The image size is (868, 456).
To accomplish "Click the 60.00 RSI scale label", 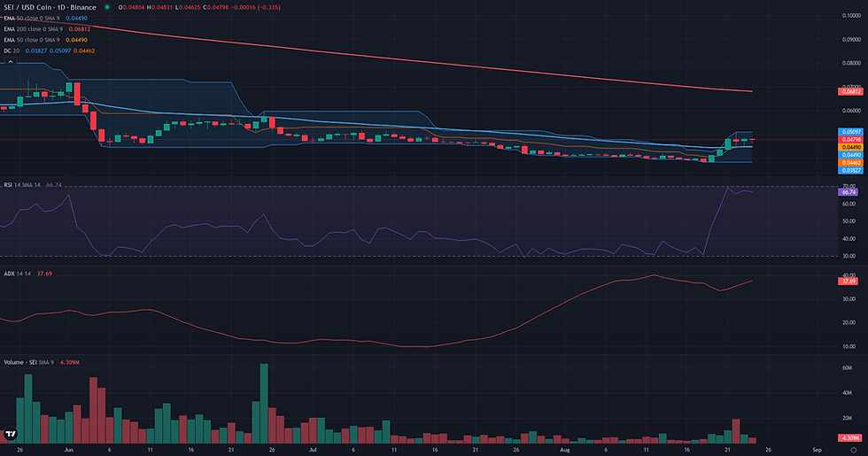I will pos(849,204).
